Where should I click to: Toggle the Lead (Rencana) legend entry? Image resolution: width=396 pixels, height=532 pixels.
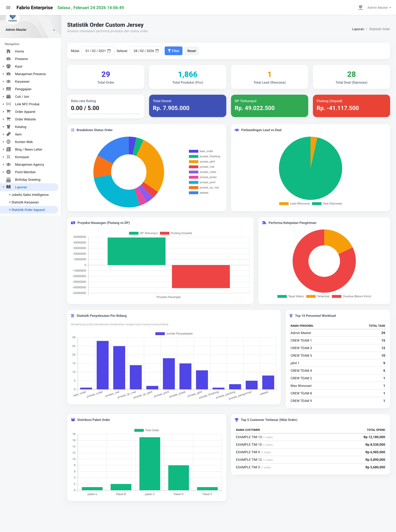click(x=294, y=204)
